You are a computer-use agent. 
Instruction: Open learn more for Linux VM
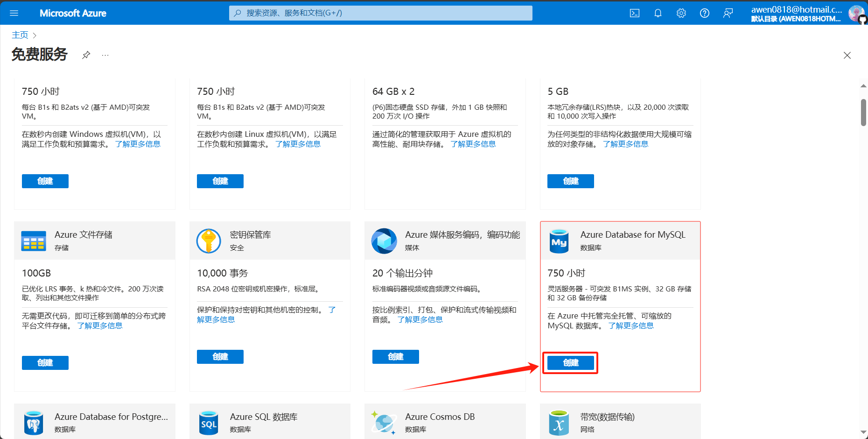tap(298, 144)
